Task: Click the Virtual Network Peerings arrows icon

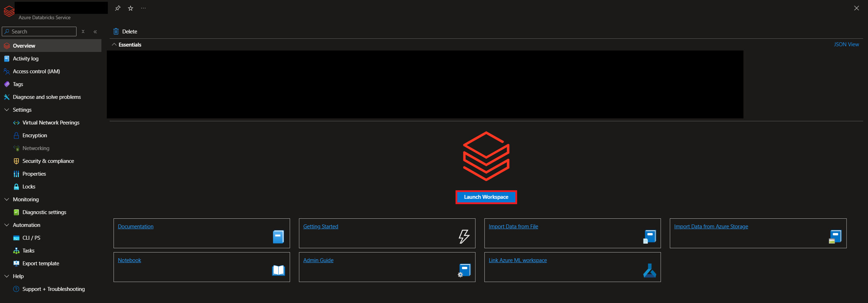Action: (16, 123)
